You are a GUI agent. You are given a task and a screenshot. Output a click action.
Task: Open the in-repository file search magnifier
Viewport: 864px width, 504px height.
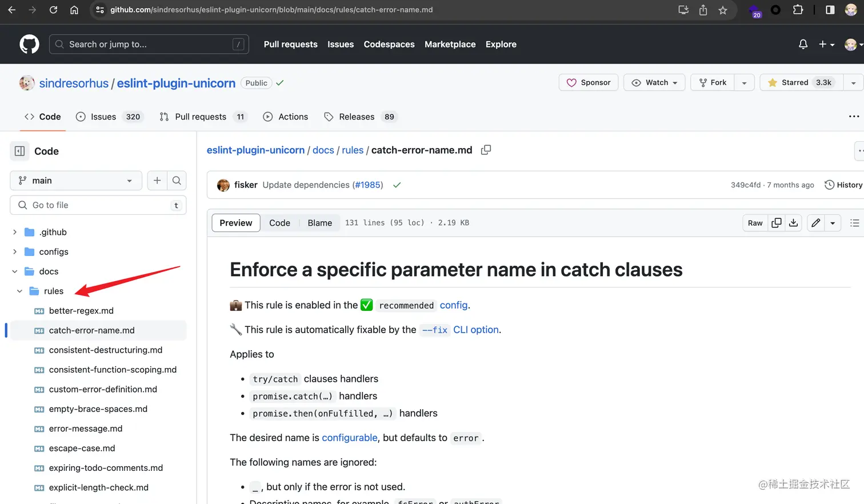(x=176, y=180)
